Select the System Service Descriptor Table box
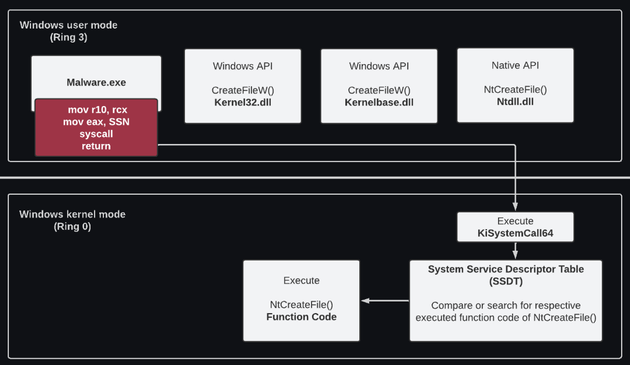 pos(506,301)
